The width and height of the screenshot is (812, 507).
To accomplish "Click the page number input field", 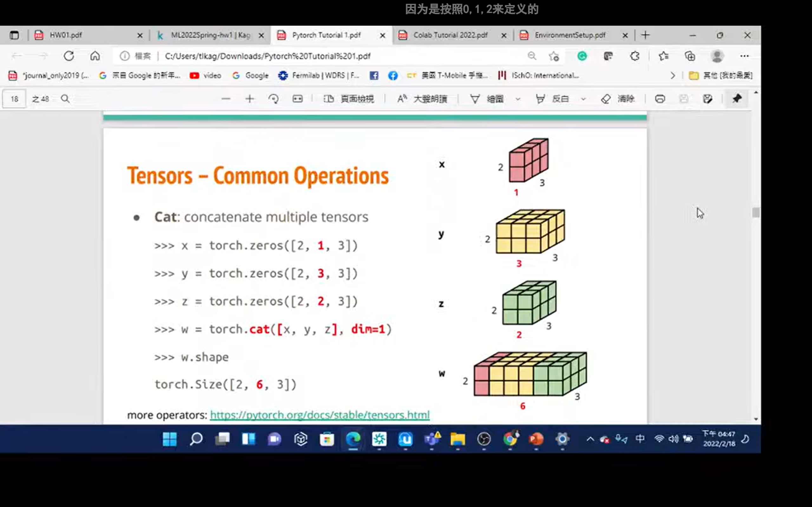I will coord(14,99).
